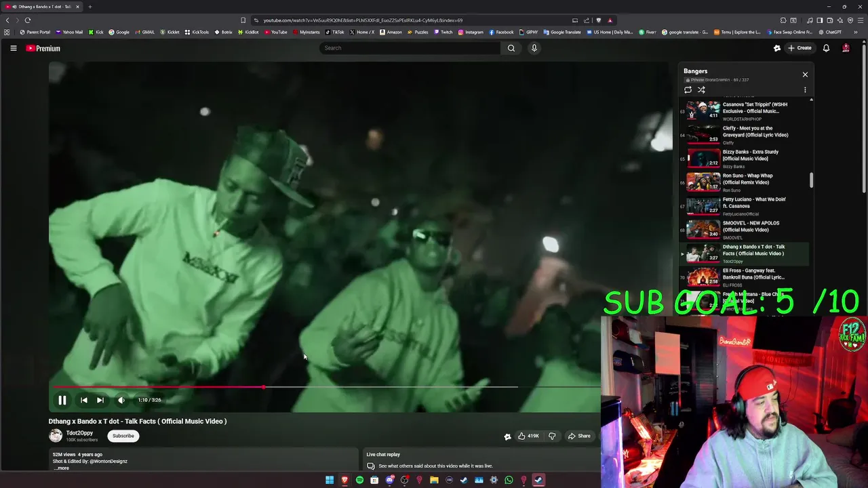Click the browser back arrow
The width and height of the screenshot is (868, 488).
click(7, 20)
